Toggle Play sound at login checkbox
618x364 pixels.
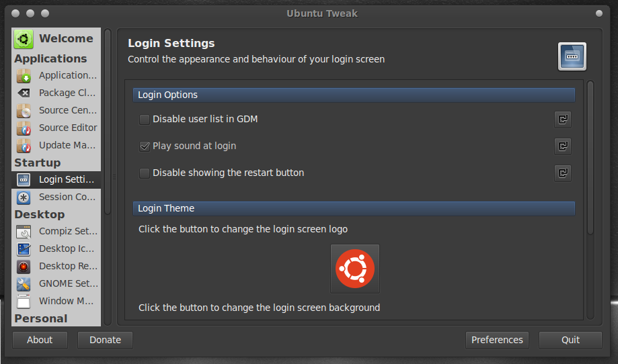coord(145,146)
